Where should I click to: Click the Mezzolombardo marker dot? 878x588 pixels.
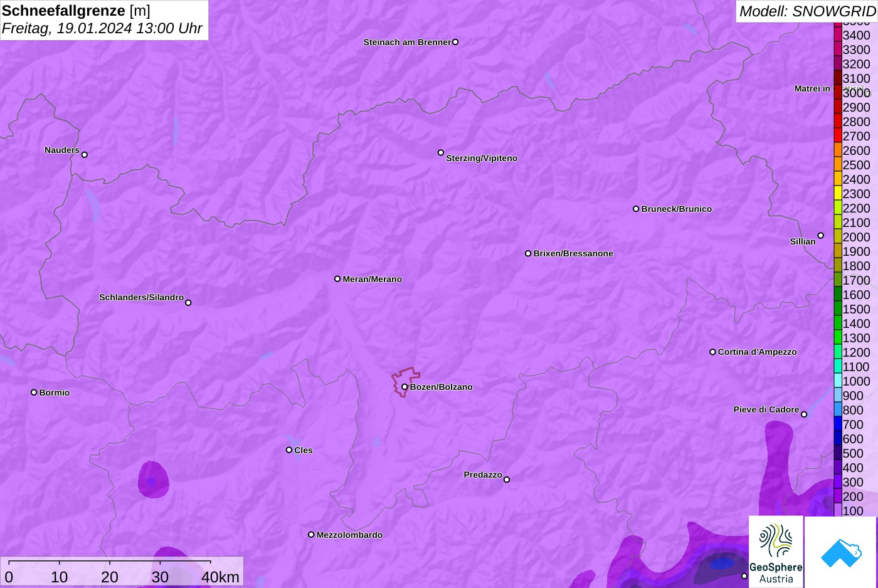311,535
